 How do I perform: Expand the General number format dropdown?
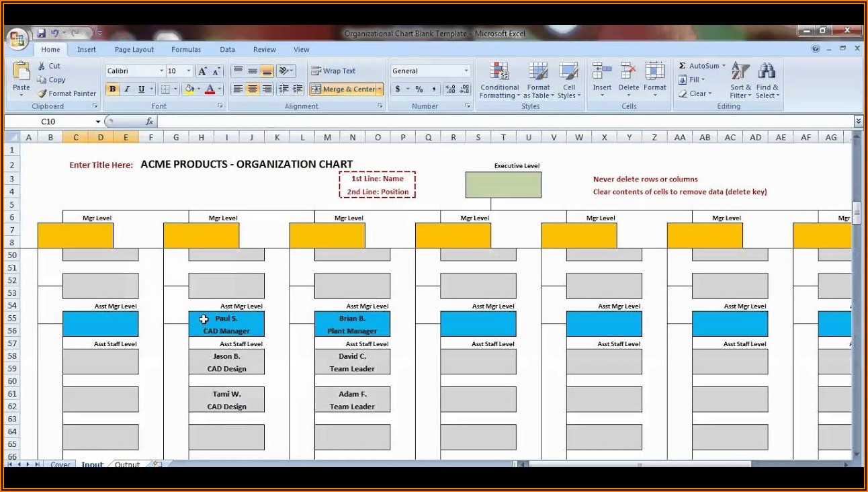pos(466,71)
